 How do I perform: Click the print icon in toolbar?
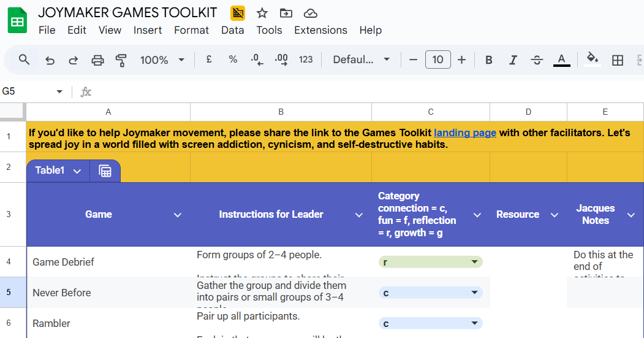coord(97,60)
